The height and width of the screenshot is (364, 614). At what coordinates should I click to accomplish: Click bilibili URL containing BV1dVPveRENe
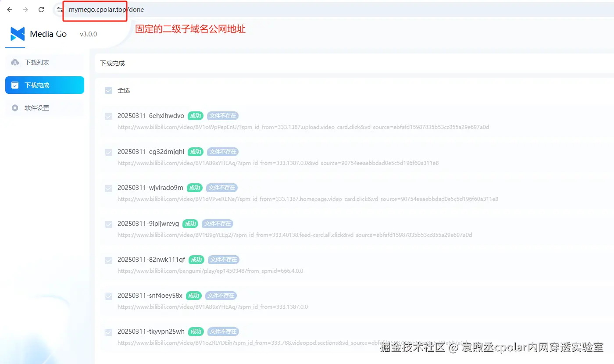(308, 199)
